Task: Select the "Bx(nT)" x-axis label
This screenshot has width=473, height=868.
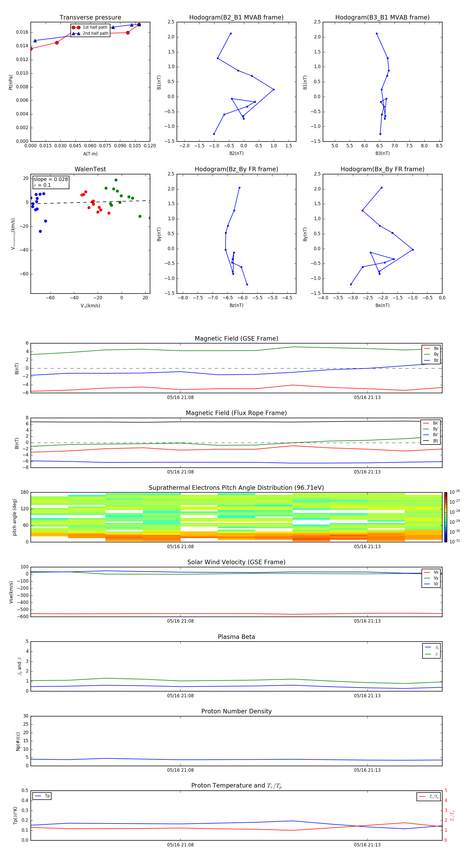Action: [x=382, y=305]
